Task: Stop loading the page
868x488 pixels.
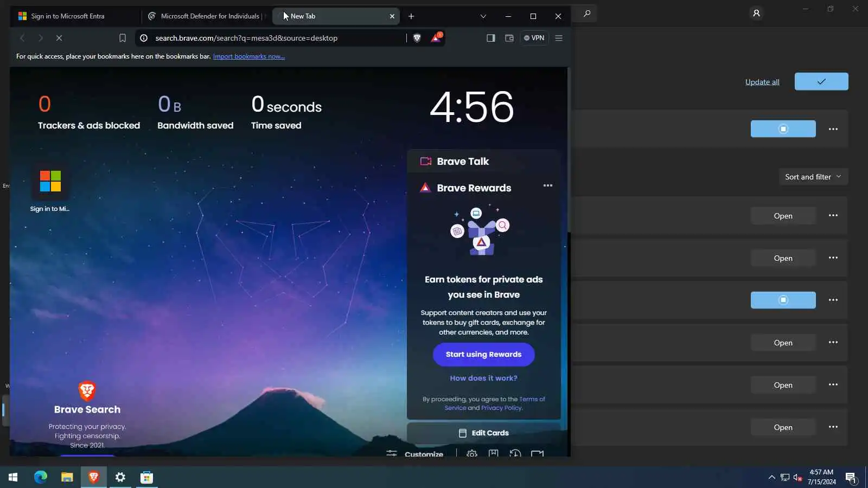Action: click(59, 38)
